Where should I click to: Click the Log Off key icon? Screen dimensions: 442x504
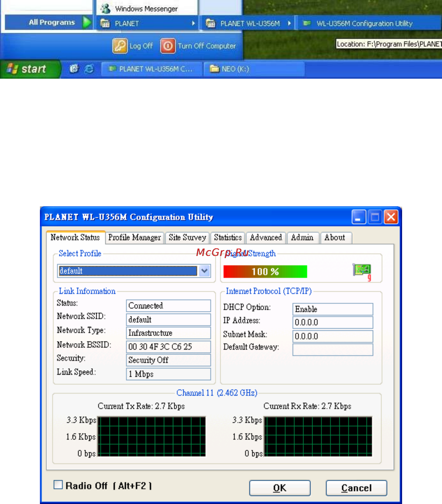pos(120,46)
